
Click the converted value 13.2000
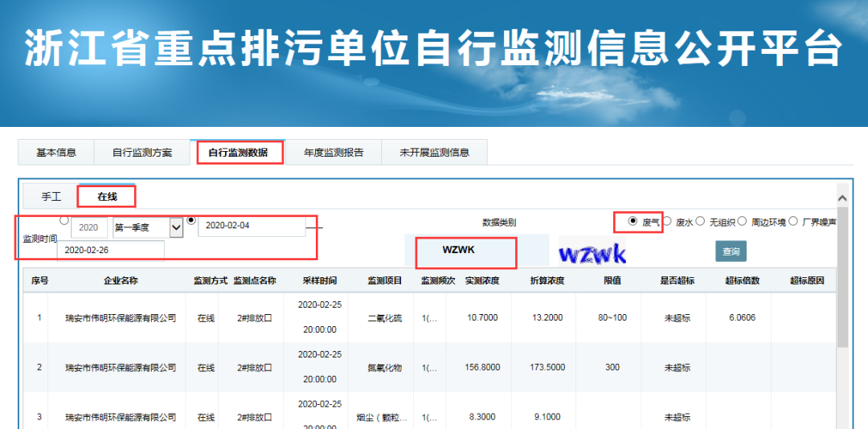(547, 318)
